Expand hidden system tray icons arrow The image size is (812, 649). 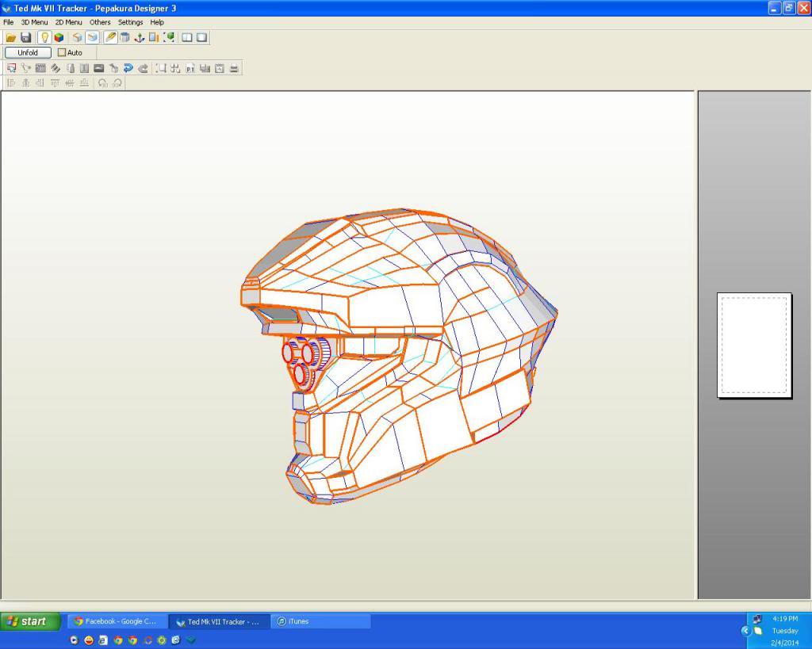coord(745,630)
